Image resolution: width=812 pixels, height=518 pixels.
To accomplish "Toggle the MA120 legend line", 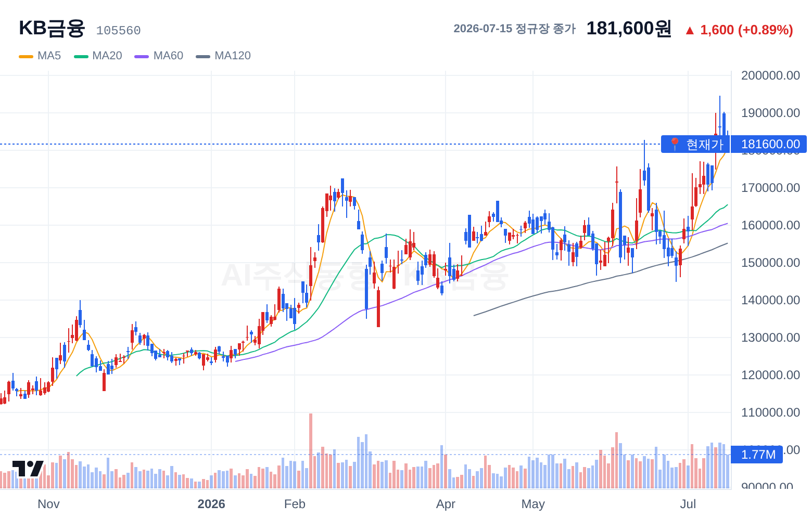I will 223,56.
